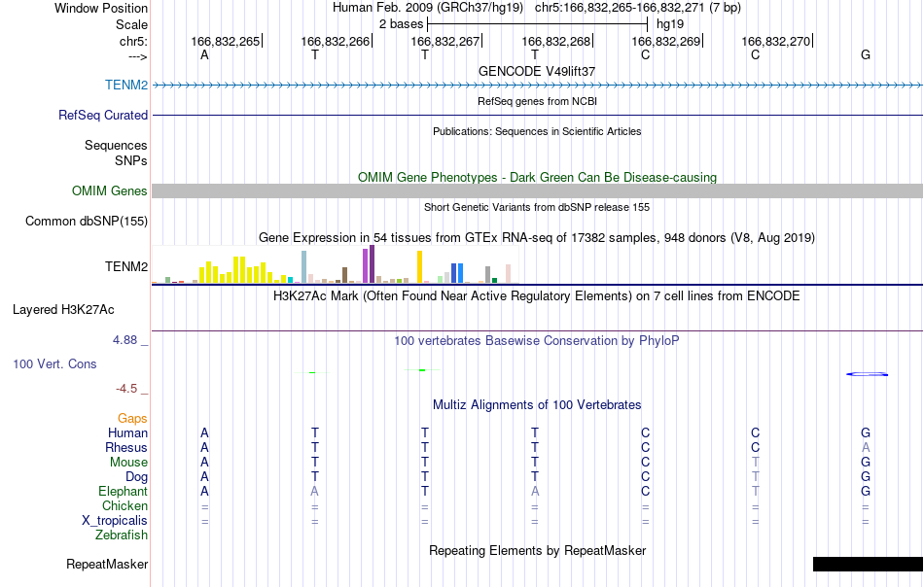924x587 pixels.
Task: Select the X_tropicalis species label
Action: (115, 521)
